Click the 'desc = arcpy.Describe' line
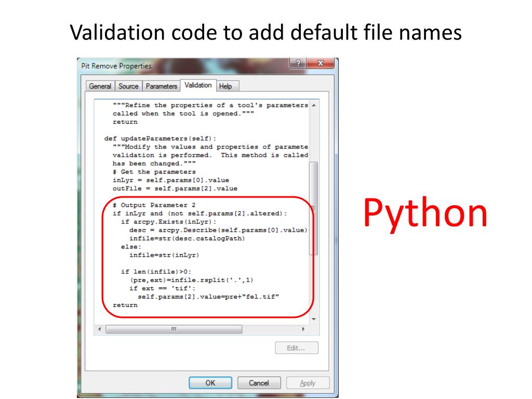This screenshot has height=399, width=532. 218,230
